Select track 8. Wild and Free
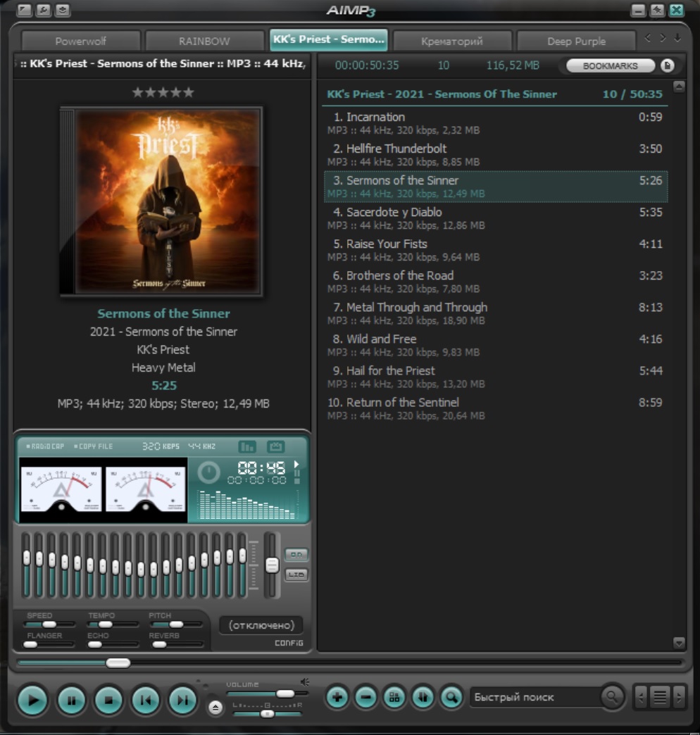Viewport: 700px width, 735px height. click(496, 345)
